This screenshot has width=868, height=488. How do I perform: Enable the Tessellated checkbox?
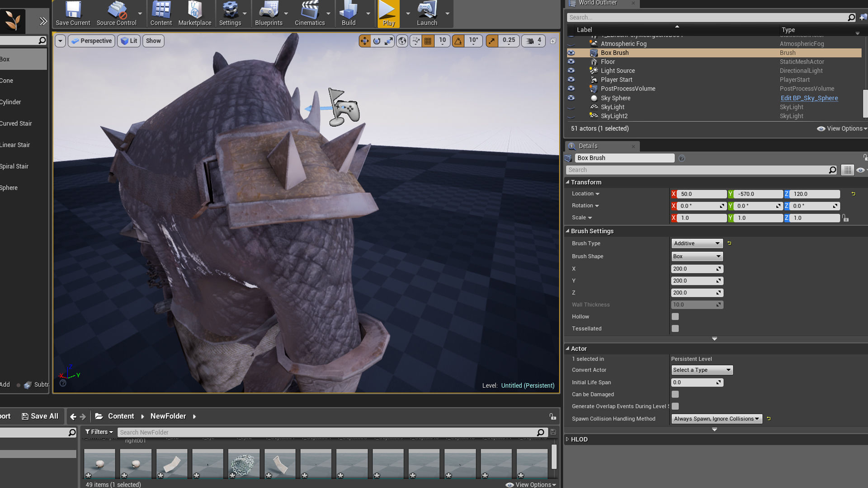675,328
